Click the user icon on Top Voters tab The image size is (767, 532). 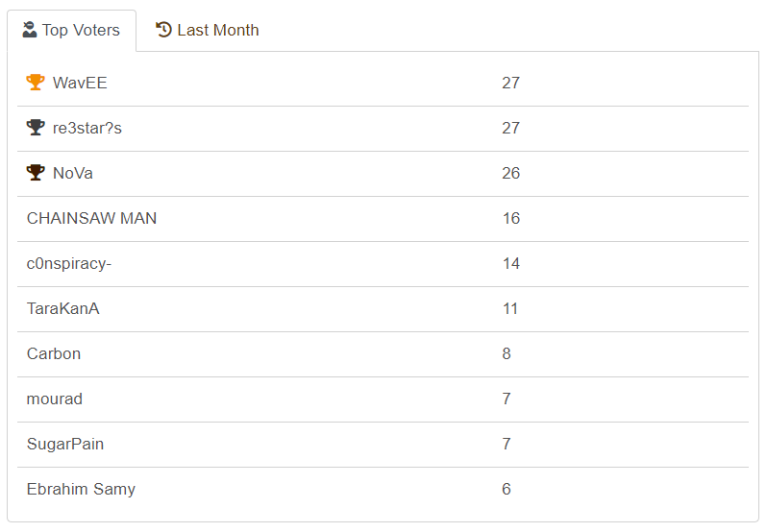click(30, 30)
